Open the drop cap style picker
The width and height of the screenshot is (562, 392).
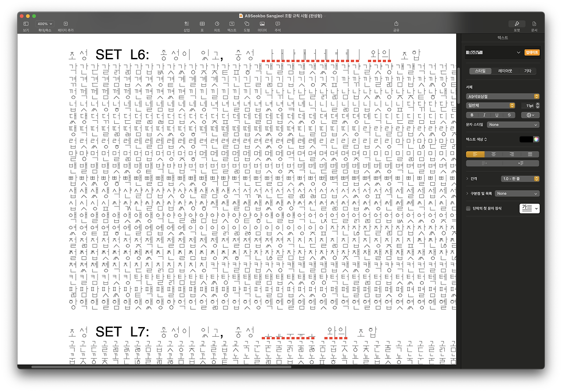tap(530, 209)
